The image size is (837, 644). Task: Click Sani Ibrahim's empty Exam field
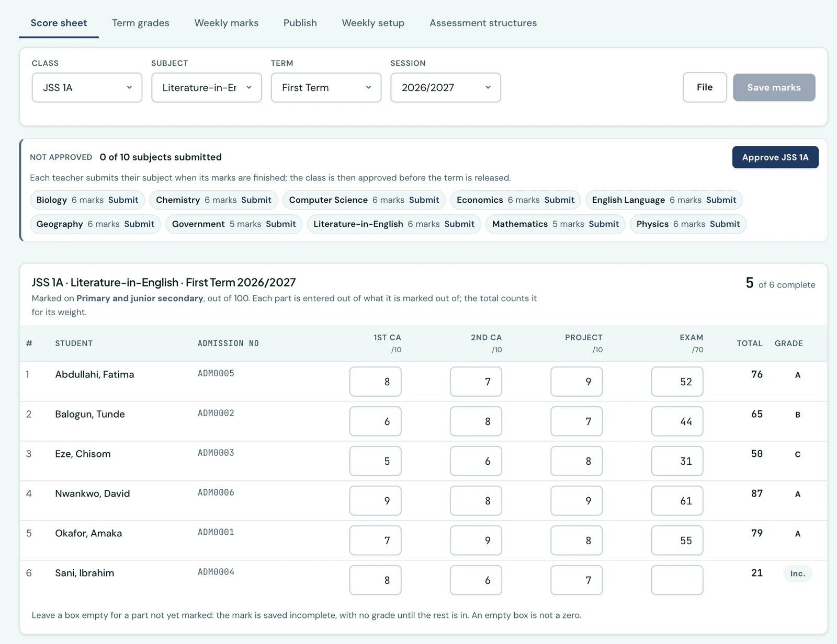(x=677, y=580)
